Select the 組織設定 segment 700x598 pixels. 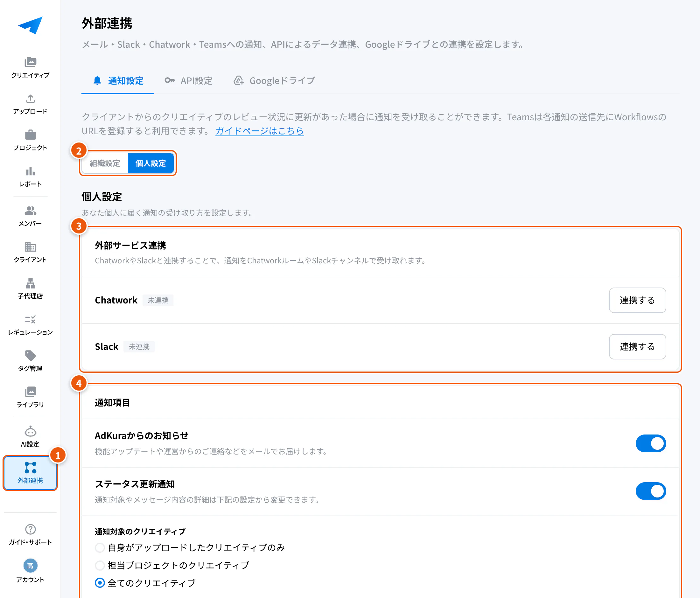[105, 163]
